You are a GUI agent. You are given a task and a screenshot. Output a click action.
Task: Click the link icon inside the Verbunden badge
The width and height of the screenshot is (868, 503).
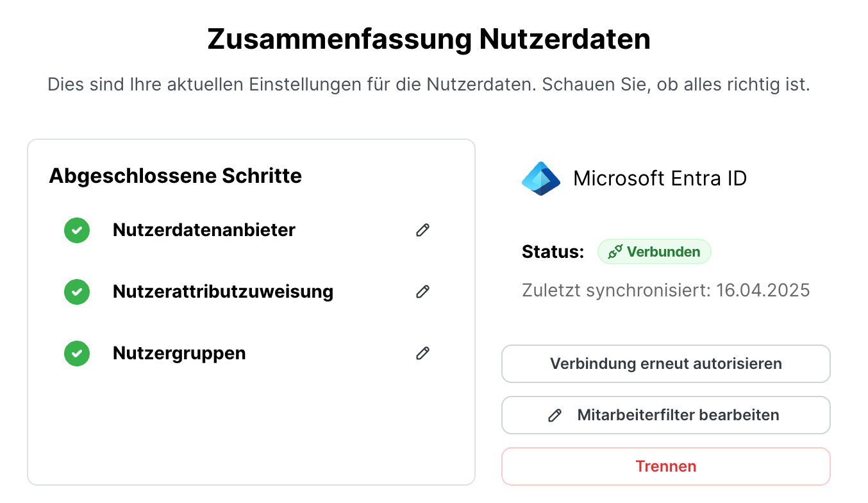[x=616, y=251]
